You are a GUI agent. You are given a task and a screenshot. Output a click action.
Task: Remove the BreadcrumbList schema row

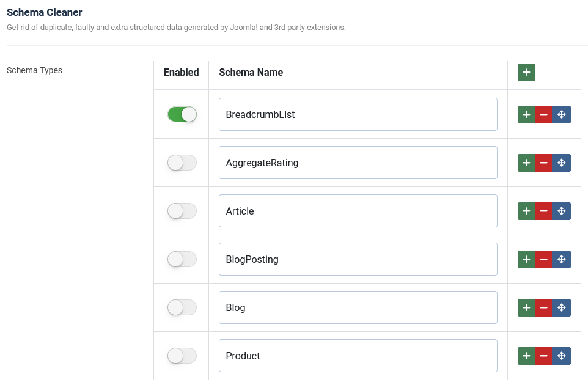coord(543,115)
